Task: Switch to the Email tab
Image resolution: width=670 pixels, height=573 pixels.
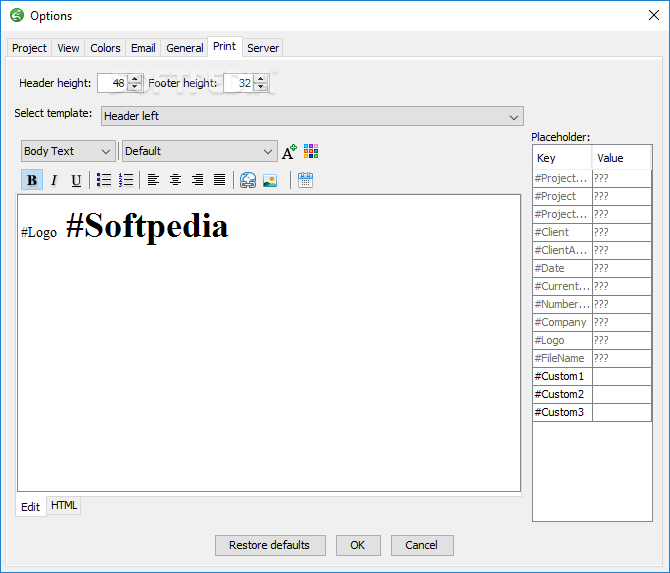Action: 143,48
